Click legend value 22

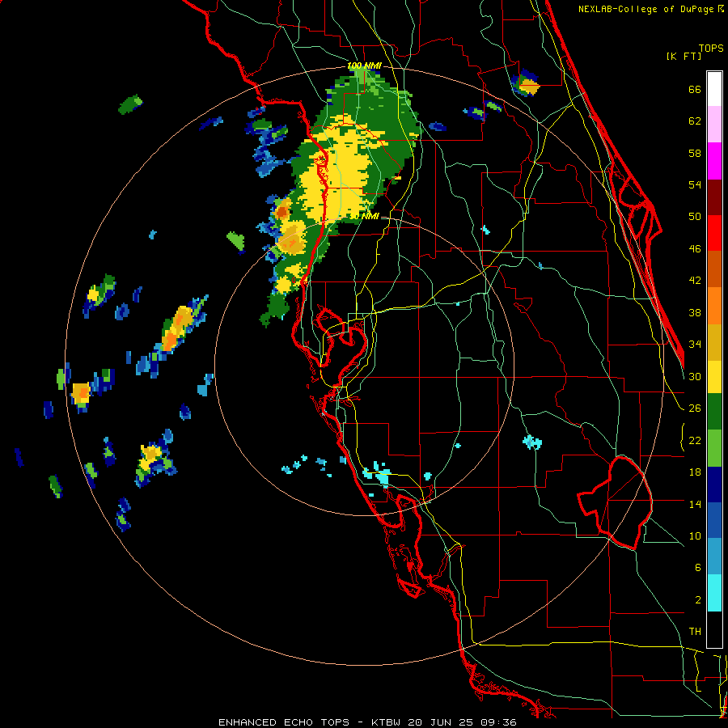(695, 440)
